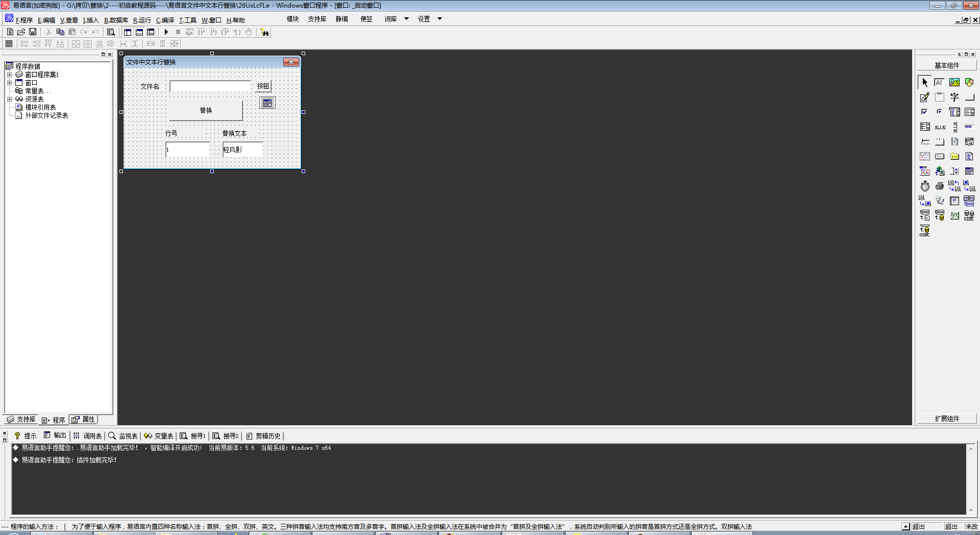Pick the picture box component icon
Screen dimensions: 980x535
coord(954,82)
